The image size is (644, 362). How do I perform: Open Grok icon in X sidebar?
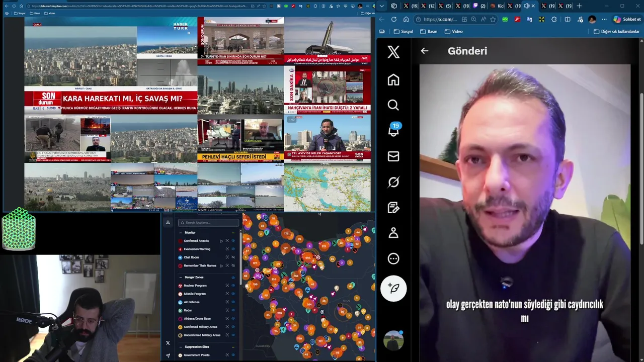point(393,182)
